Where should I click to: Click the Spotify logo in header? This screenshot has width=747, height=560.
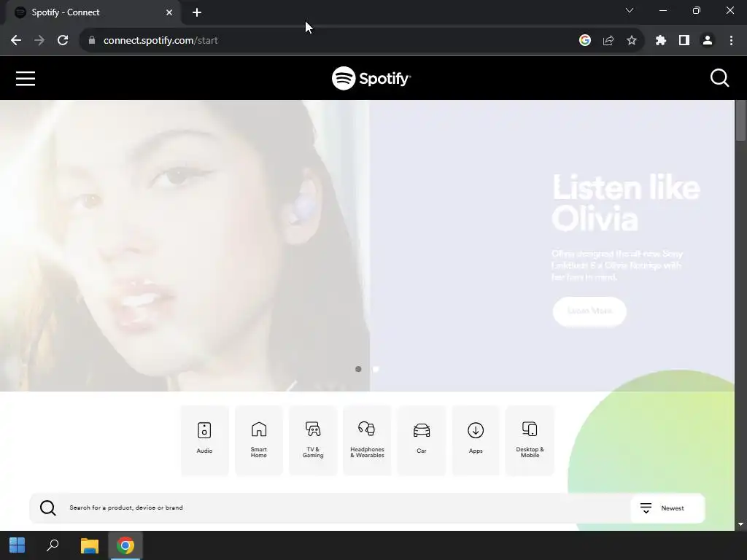[x=371, y=78]
